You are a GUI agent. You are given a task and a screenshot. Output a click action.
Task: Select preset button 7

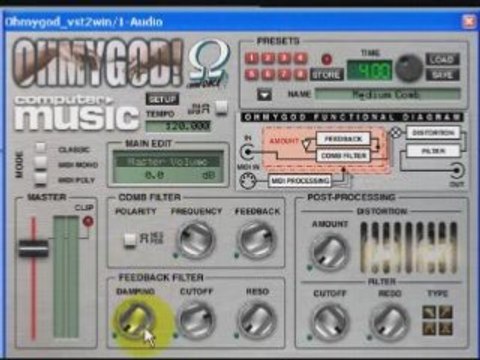(x=284, y=74)
